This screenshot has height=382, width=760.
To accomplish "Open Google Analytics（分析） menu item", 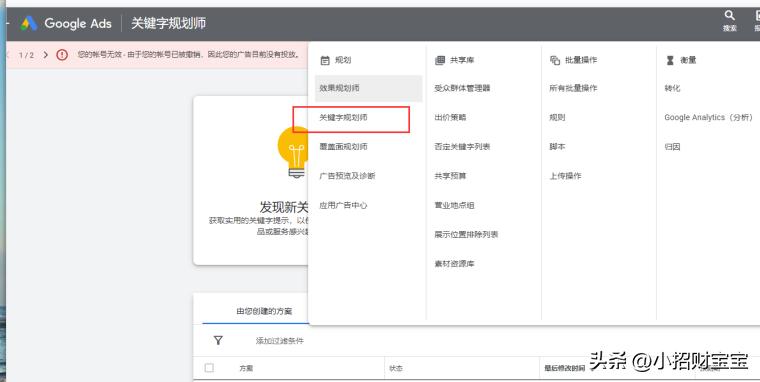I will tap(708, 117).
